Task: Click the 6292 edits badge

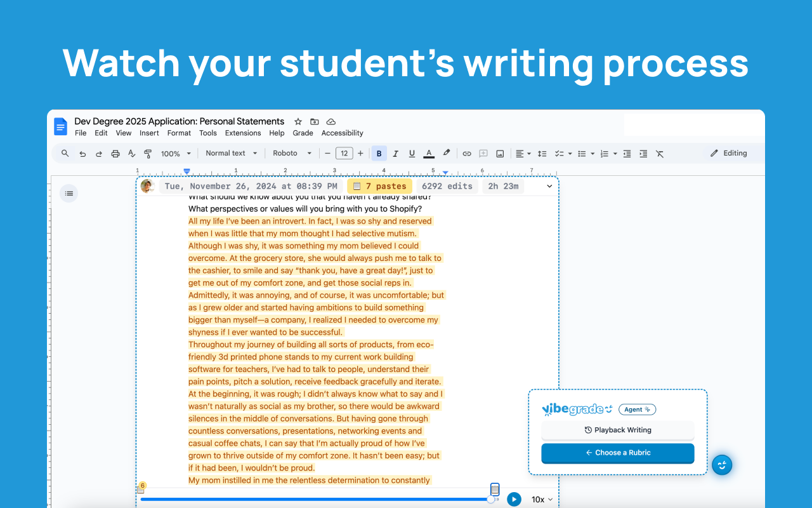Action: click(447, 186)
